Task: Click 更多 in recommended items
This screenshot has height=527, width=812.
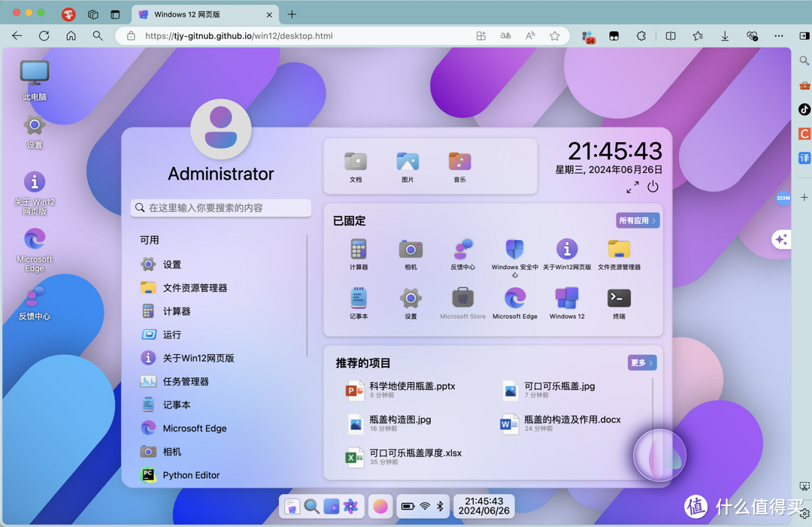Action: (x=642, y=363)
